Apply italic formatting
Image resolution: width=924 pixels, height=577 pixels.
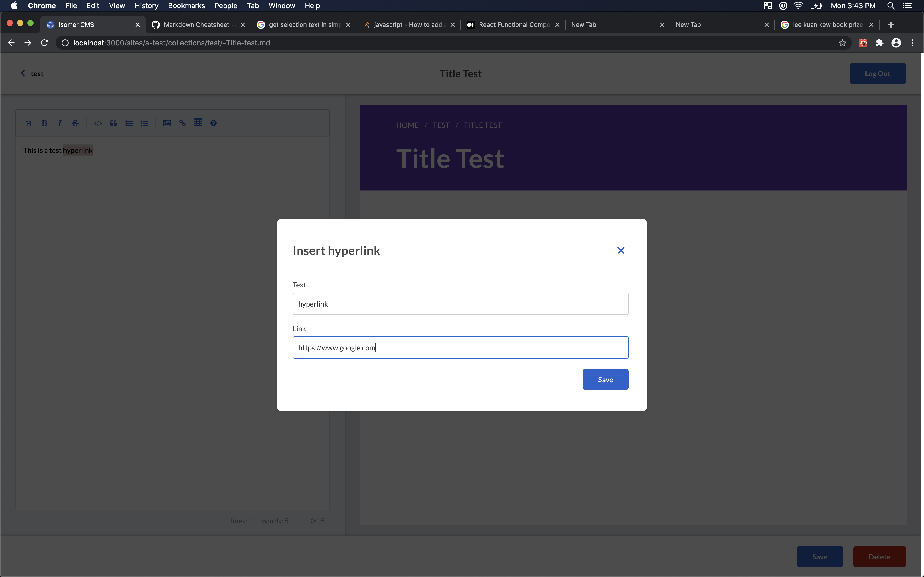[x=60, y=123]
